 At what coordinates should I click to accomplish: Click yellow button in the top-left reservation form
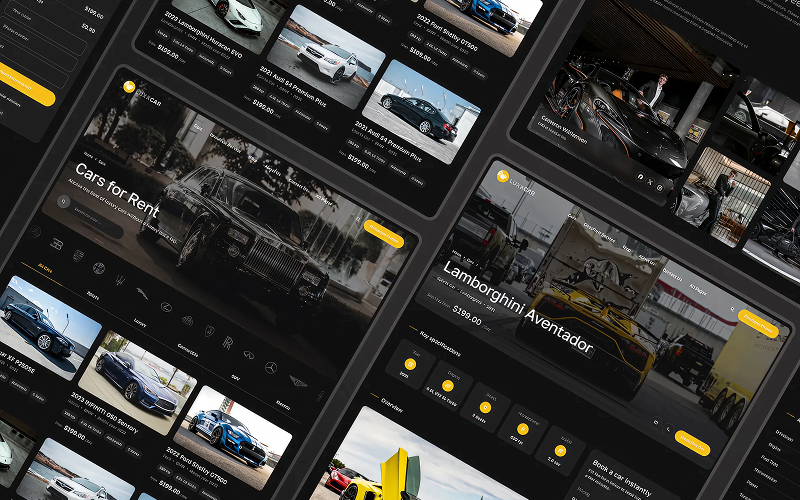[x=24, y=84]
